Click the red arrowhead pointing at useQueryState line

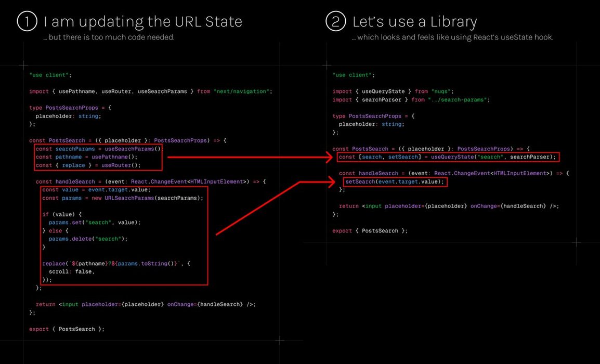pyautogui.click(x=330, y=157)
